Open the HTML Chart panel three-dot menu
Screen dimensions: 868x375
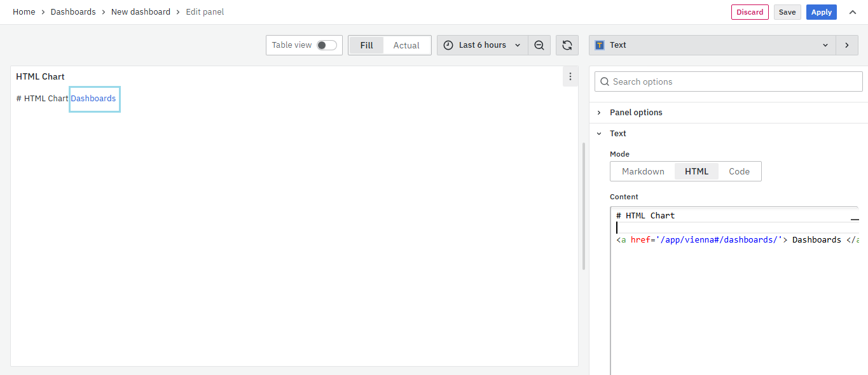(570, 76)
